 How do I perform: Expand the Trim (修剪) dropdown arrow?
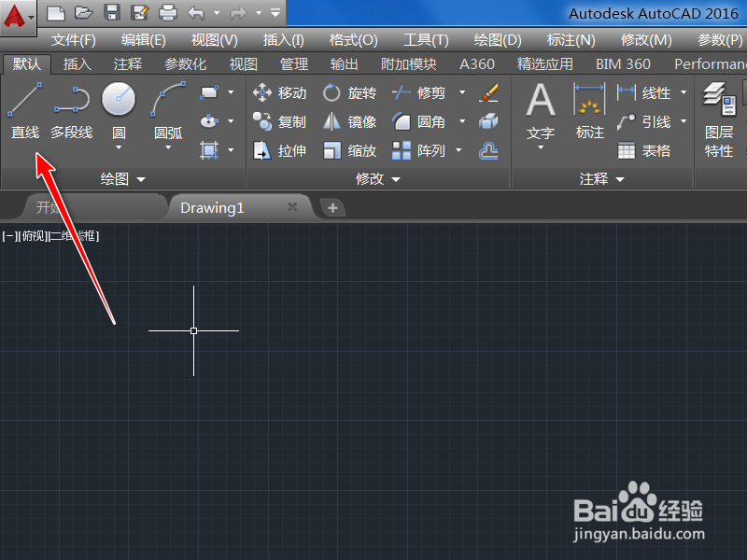(462, 92)
